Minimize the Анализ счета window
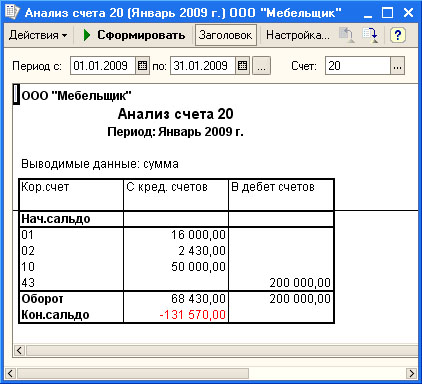This screenshot has height=384, width=422. pos(368,13)
